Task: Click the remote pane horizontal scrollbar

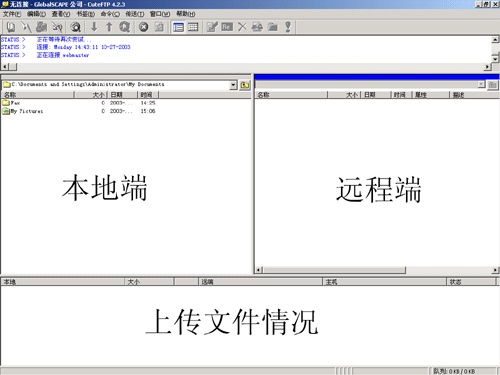Action: [x=377, y=270]
